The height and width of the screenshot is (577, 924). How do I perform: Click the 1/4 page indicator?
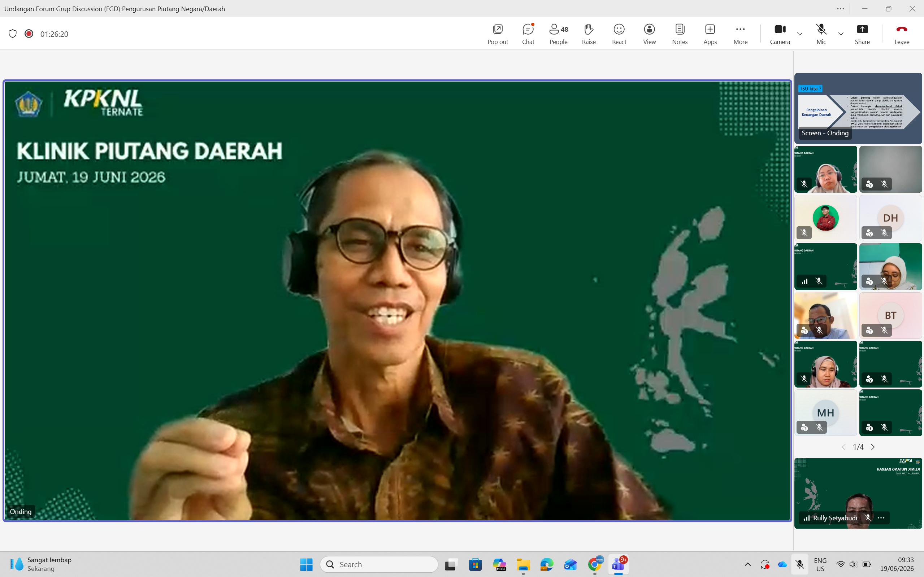[858, 447]
